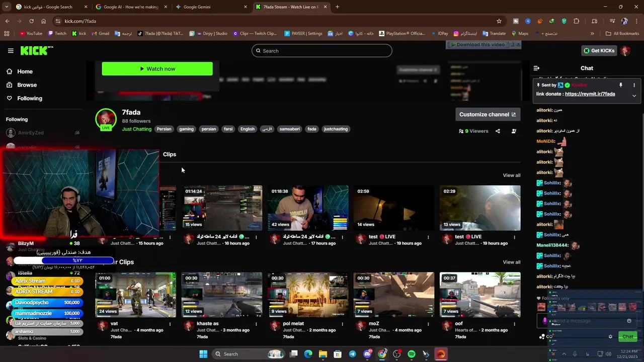The image size is (644, 362).
Task: Open Just Chatting category link
Action: (137, 129)
